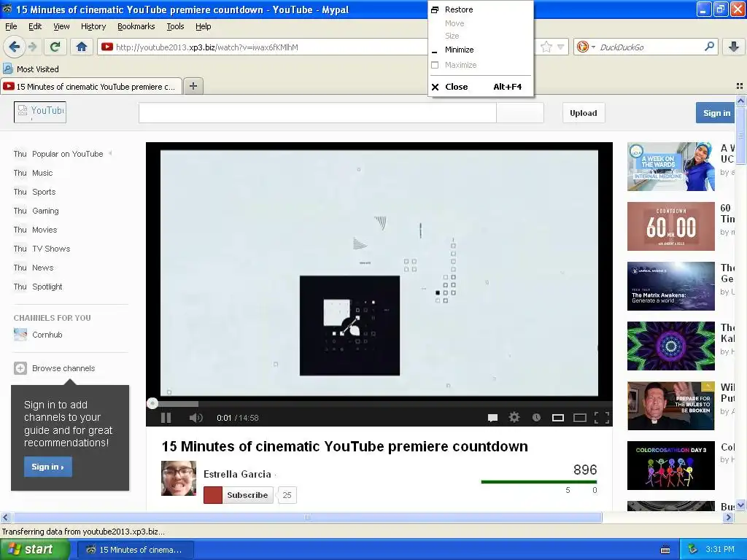Viewport: 747px width, 560px height.
Task: Open the Windows Start menu
Action: click(35, 549)
